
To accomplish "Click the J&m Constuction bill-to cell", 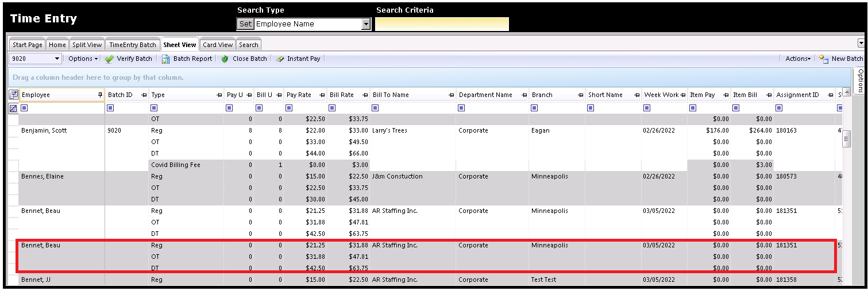I will [x=413, y=176].
